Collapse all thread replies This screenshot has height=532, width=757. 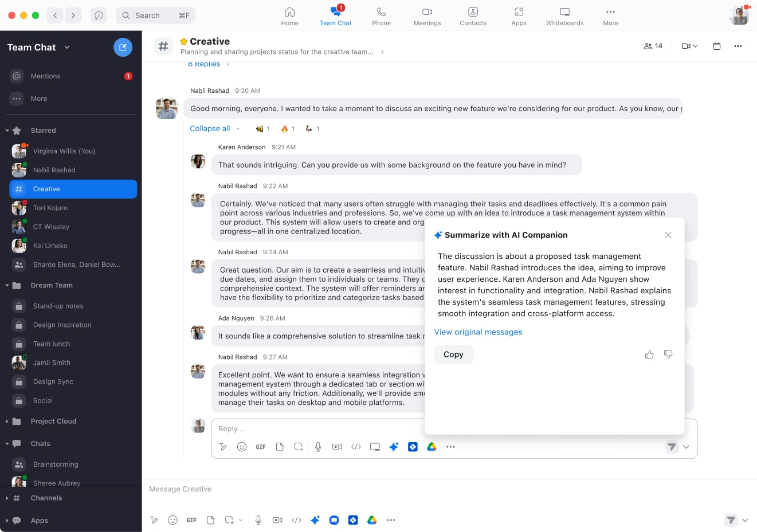[x=210, y=128]
